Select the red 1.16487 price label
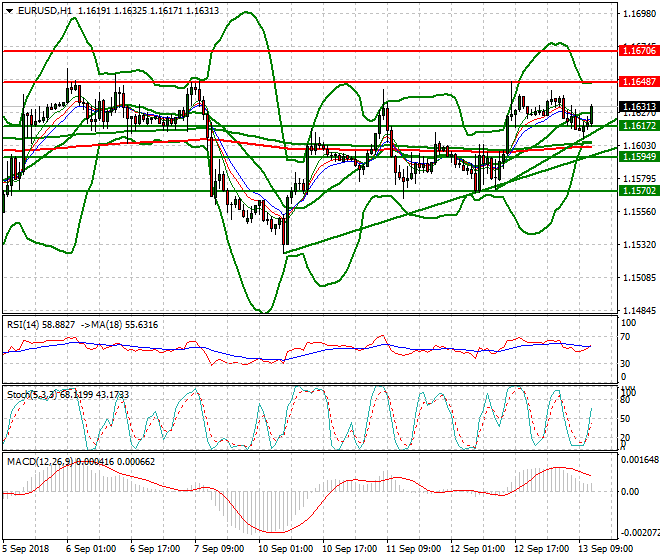Screen dimensions: 660x560 638,82
